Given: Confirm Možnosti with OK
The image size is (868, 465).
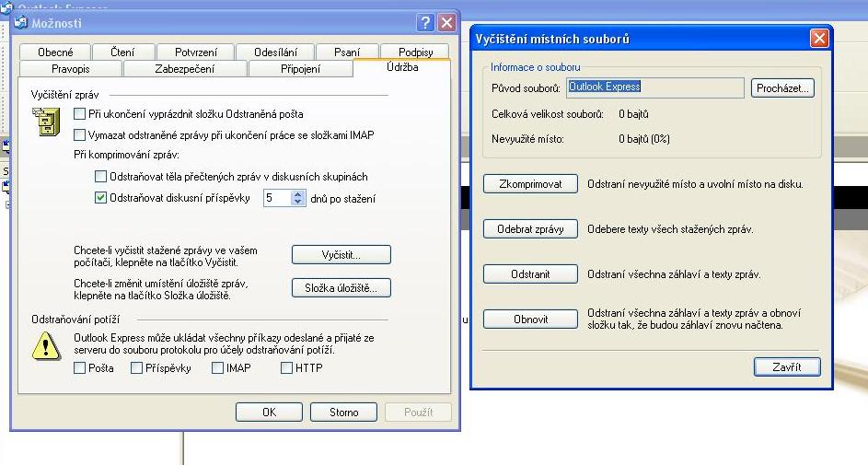Looking at the screenshot, I should (x=269, y=412).
